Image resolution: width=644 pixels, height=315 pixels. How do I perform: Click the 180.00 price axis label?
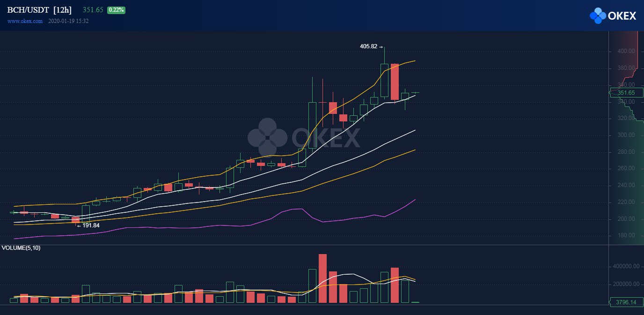(x=626, y=235)
